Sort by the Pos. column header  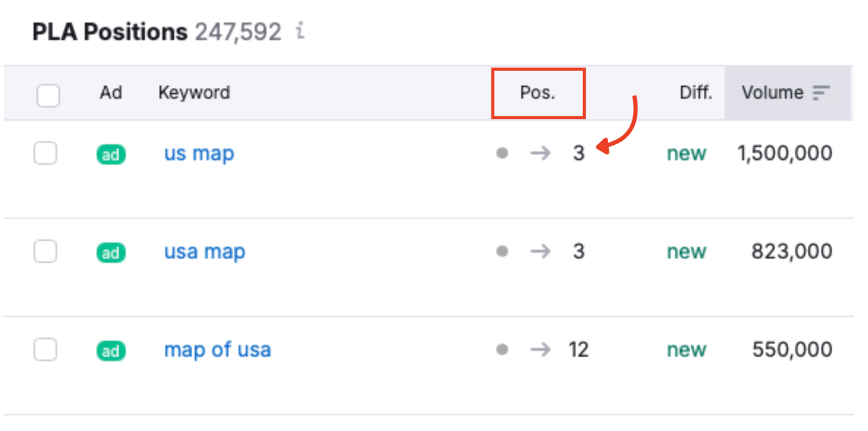click(x=538, y=93)
